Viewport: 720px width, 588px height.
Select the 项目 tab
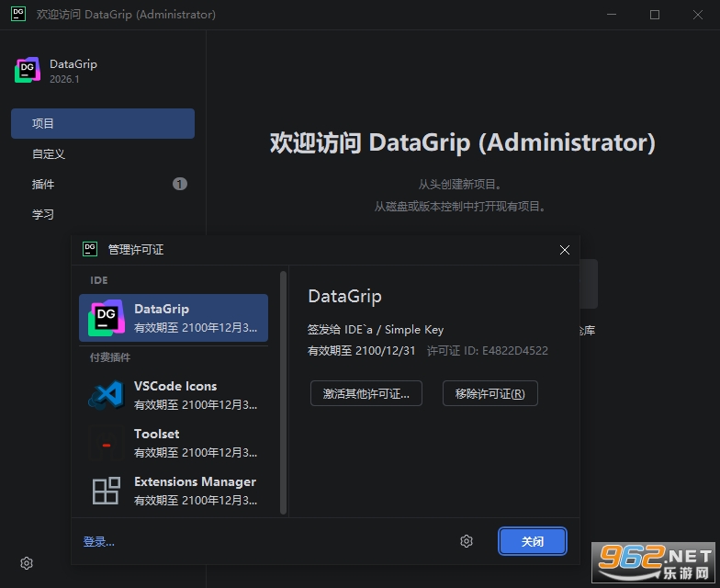(103, 123)
